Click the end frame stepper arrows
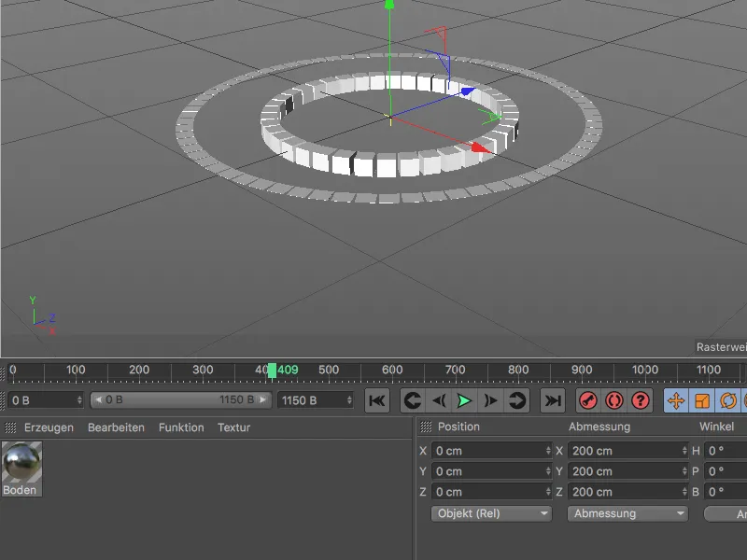This screenshot has width=747, height=560. 349,400
